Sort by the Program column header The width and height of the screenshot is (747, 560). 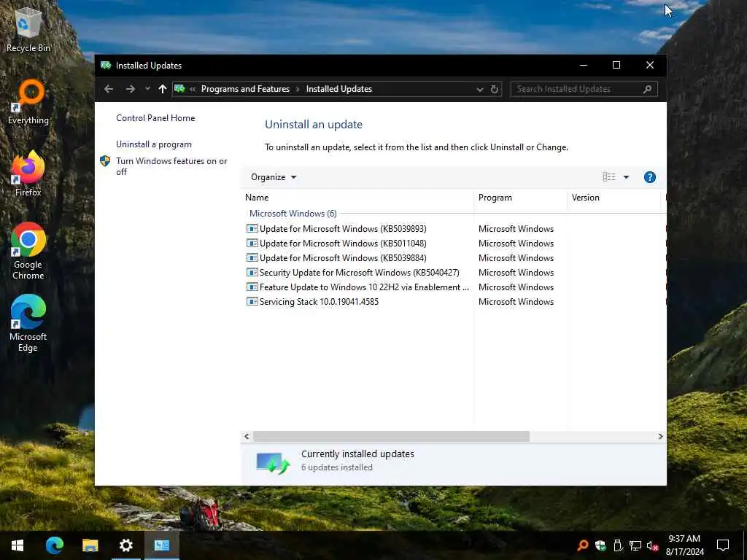(x=520, y=198)
